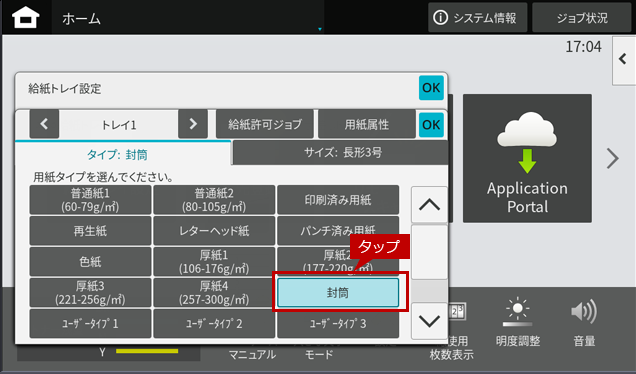Select 印刷済み用紙 paper type
Viewport: 636px width, 374px height.
click(338, 200)
